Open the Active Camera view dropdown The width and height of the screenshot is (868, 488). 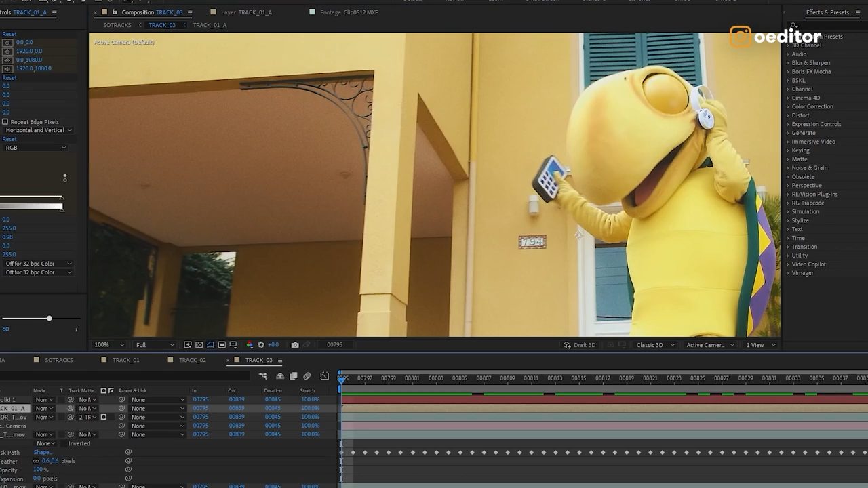710,345
